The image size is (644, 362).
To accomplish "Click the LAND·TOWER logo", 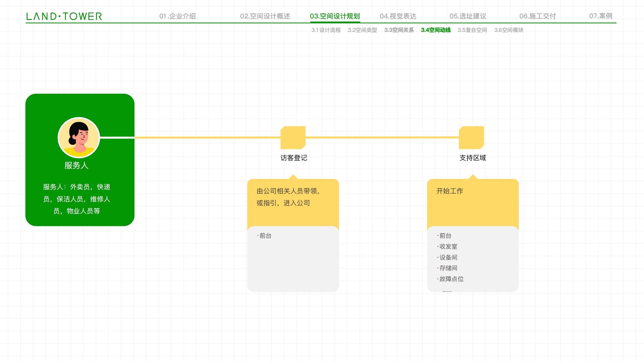I will pyautogui.click(x=64, y=16).
